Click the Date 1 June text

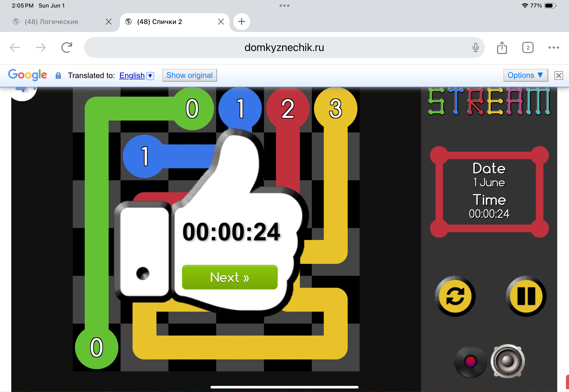pyautogui.click(x=489, y=175)
